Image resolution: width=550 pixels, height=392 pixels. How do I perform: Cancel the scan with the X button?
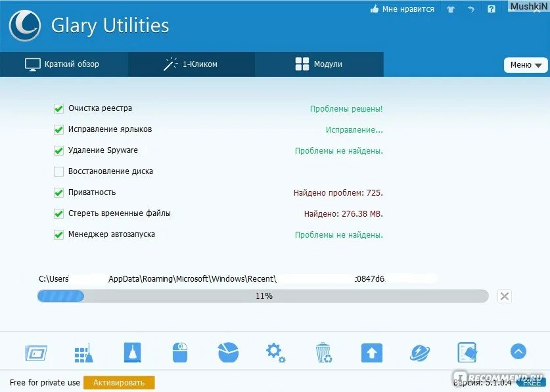(505, 296)
